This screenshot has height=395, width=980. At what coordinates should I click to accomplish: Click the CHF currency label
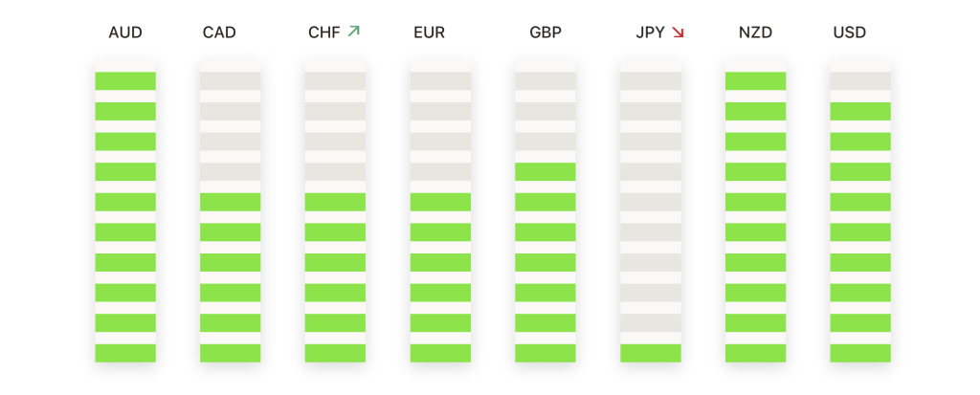point(324,33)
